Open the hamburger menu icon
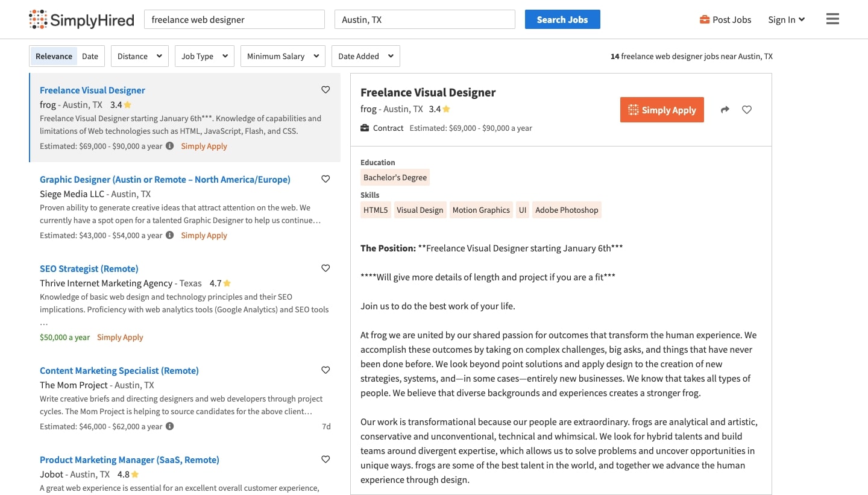 pos(832,19)
